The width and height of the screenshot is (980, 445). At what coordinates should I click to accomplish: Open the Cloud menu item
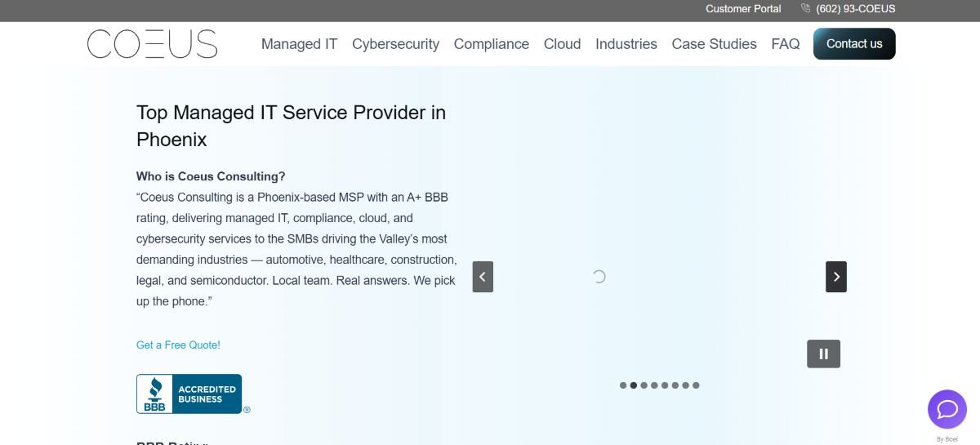[x=563, y=44]
